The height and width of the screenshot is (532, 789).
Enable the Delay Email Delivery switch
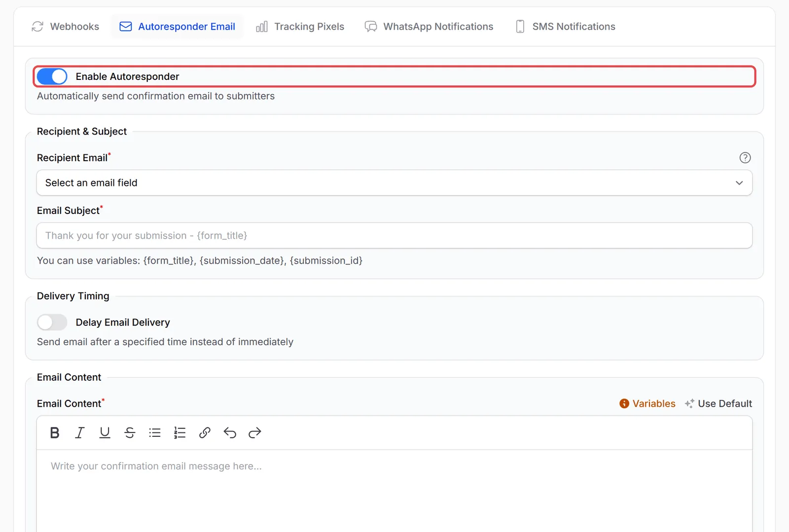pyautogui.click(x=52, y=322)
